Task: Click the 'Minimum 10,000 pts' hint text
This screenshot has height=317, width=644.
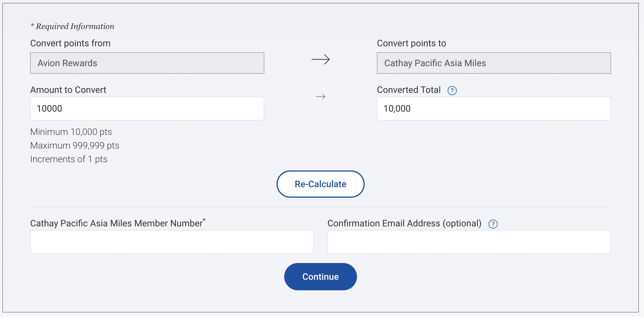Action: [71, 132]
